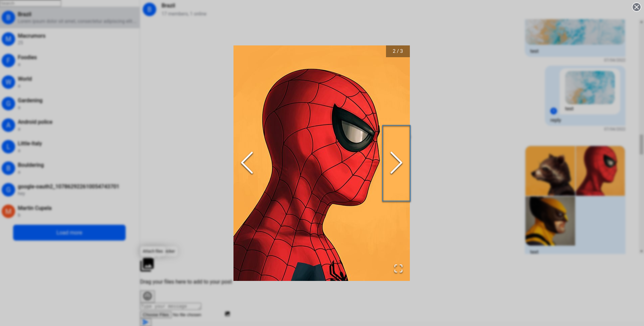The image size is (644, 326).
Task: Send message with blue arrow button
Action: 145,322
